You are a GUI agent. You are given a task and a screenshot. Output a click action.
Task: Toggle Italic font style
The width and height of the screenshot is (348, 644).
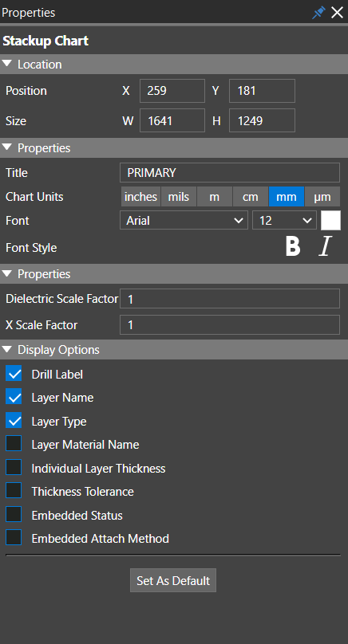pyautogui.click(x=325, y=246)
